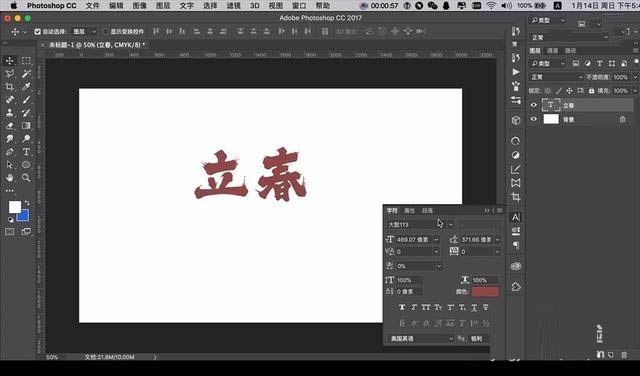This screenshot has width=640, height=376.
Task: Open the leading 371.66 dropdown arrow
Action: coord(498,240)
